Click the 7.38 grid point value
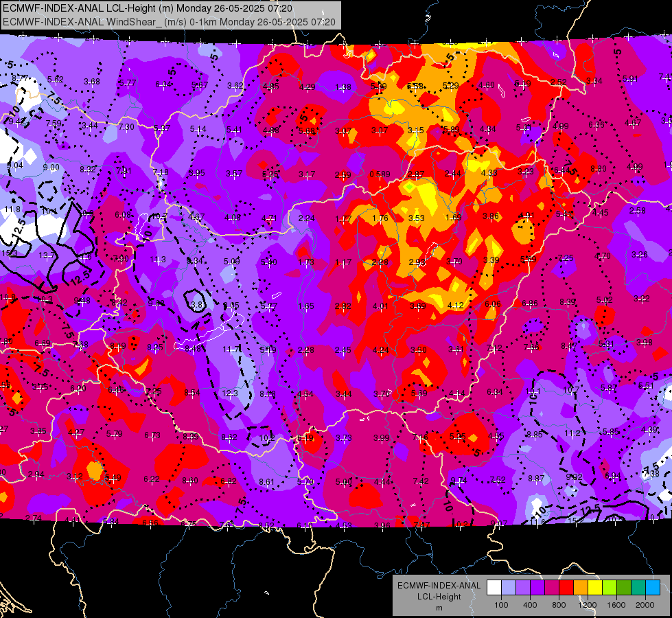 651,474
